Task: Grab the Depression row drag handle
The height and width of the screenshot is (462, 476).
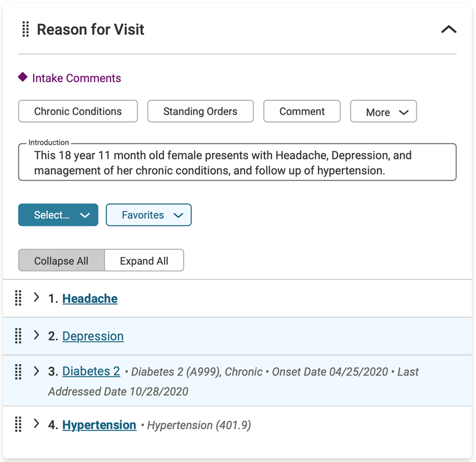Action: click(x=18, y=336)
